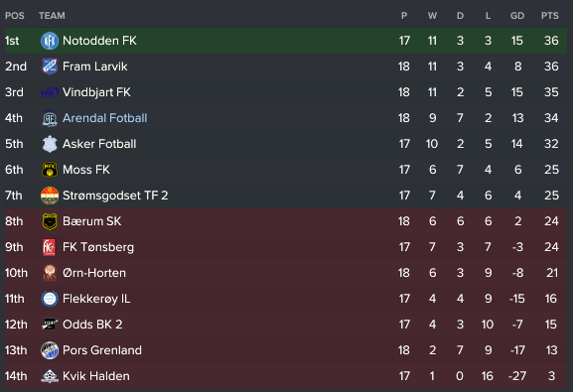Click the TEAM column header
This screenshot has height=392, width=573.
coord(52,16)
